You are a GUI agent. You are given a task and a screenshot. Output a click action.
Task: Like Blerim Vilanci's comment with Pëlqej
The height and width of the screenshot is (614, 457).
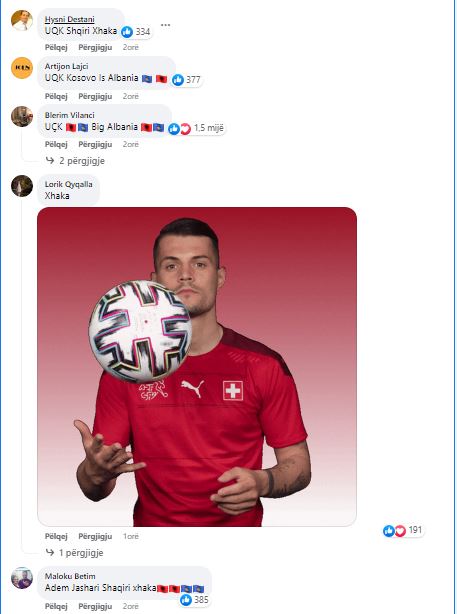pyautogui.click(x=56, y=144)
